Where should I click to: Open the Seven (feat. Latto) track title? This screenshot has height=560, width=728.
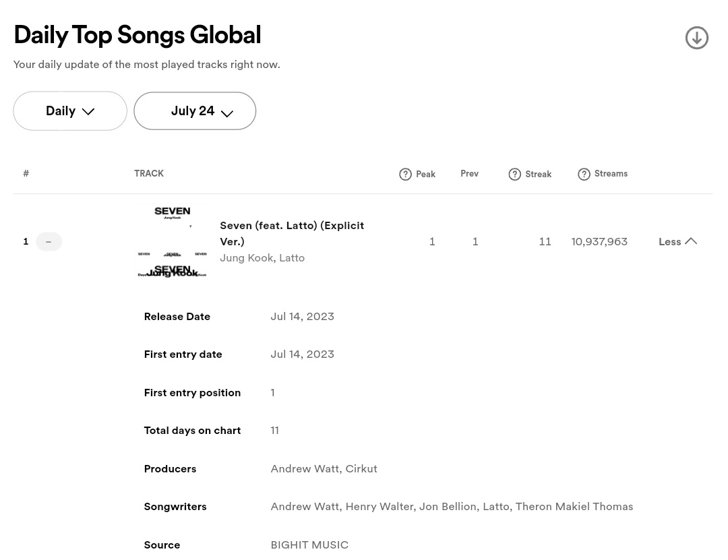coord(291,232)
